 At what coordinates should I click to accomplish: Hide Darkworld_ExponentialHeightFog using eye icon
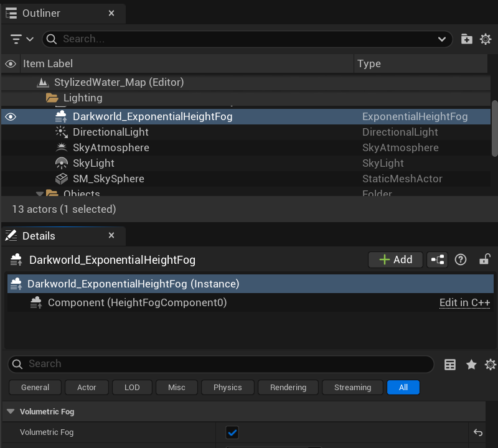11,116
